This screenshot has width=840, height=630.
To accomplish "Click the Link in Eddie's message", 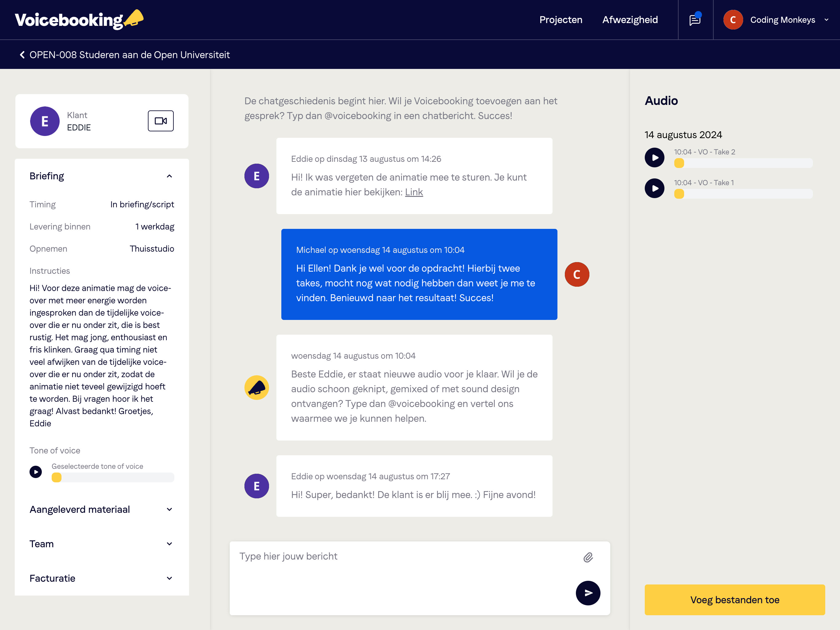I will pos(413,193).
